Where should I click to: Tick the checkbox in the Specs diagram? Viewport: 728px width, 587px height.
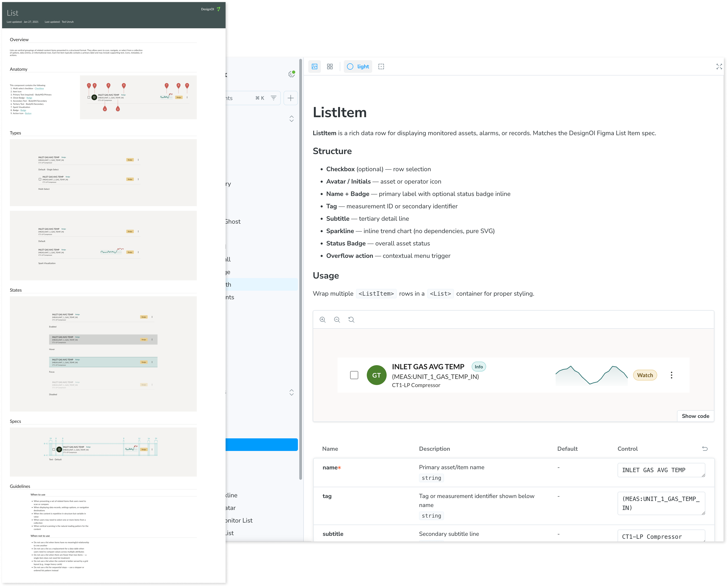pyautogui.click(x=54, y=449)
